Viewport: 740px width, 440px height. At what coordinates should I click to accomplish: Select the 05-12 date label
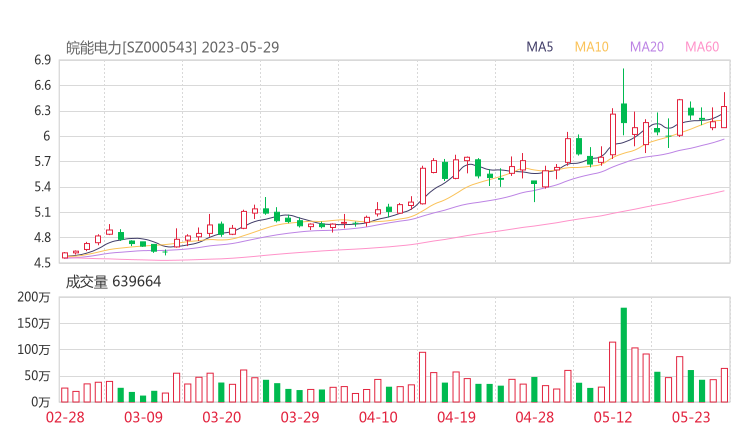(613, 417)
